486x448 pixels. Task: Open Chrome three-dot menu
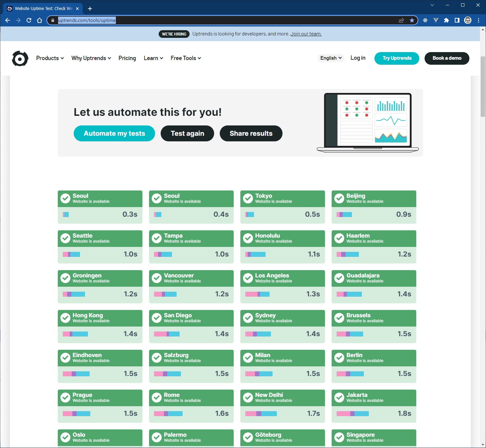(478, 20)
